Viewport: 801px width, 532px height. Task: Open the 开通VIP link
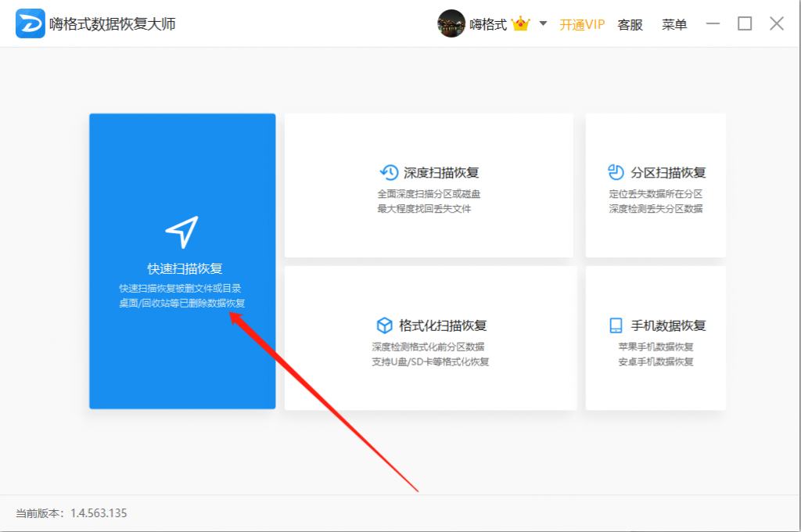click(582, 24)
